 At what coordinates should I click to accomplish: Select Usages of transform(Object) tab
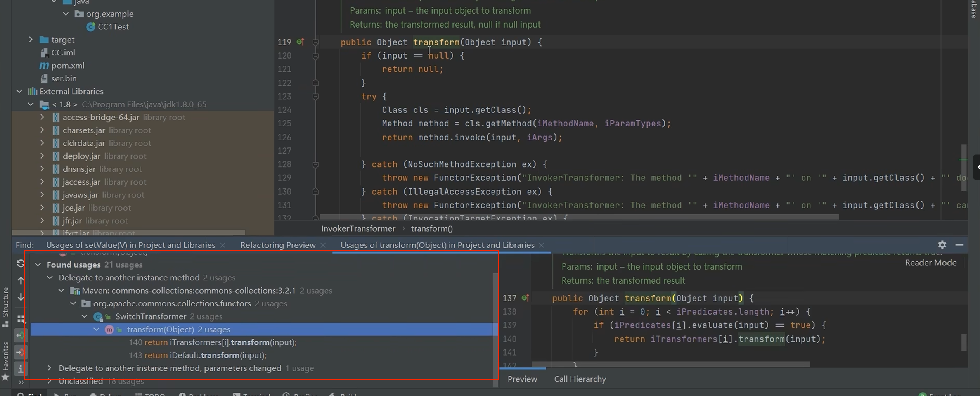click(x=437, y=245)
